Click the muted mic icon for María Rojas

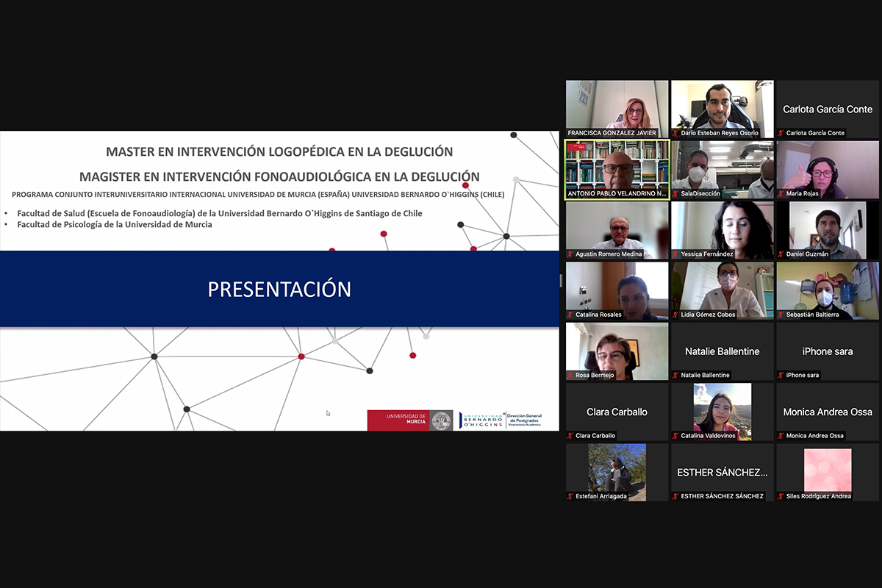(781, 193)
